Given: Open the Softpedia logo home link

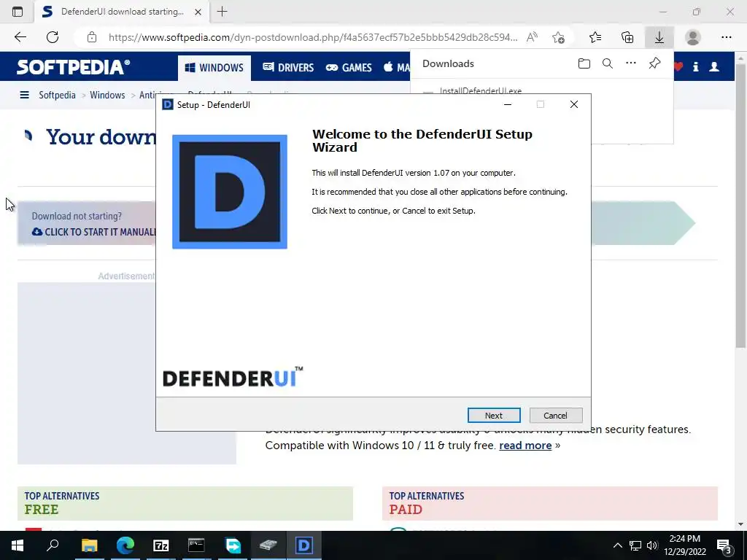Looking at the screenshot, I should 74,66.
